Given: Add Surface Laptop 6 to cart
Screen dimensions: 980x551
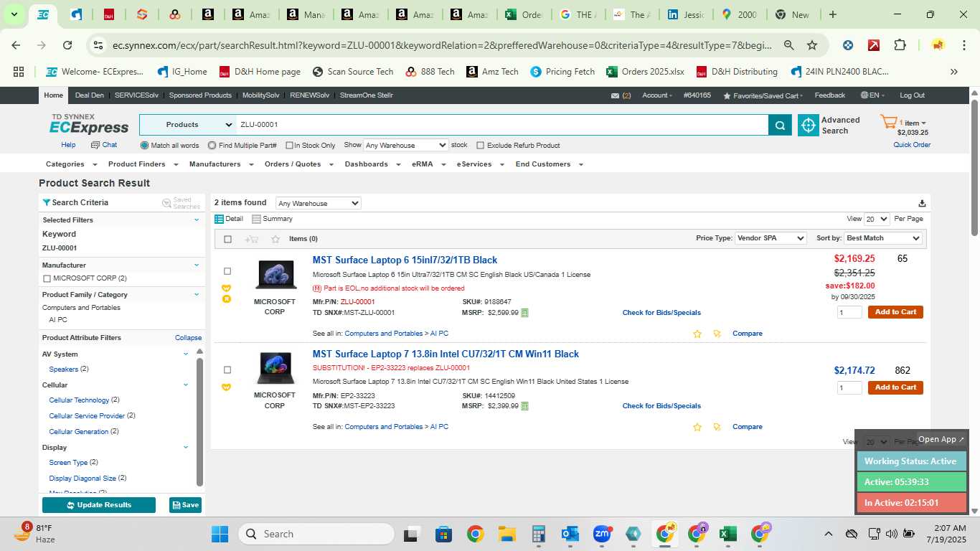Looking at the screenshot, I should pos(895,312).
